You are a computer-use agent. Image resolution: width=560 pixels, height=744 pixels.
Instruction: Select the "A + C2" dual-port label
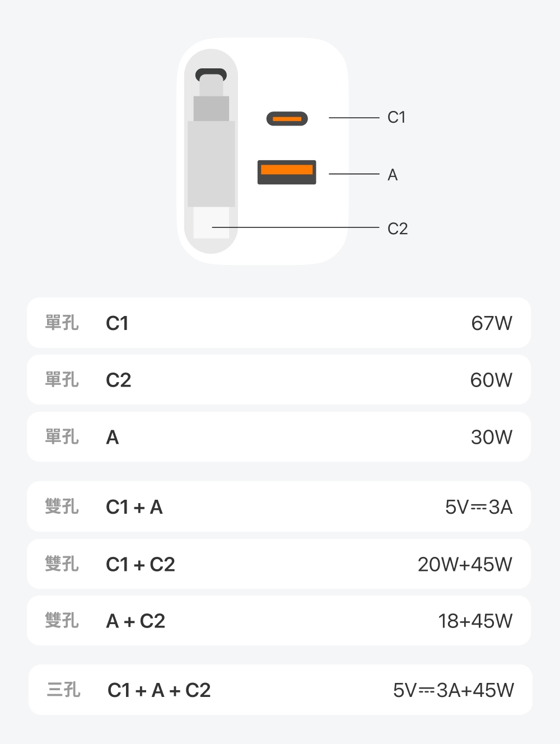[x=136, y=621]
